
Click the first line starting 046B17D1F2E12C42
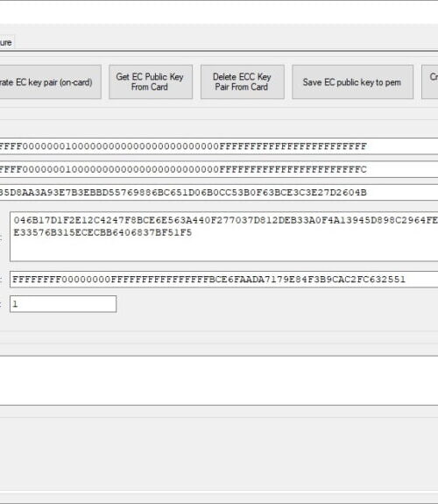pos(226,220)
